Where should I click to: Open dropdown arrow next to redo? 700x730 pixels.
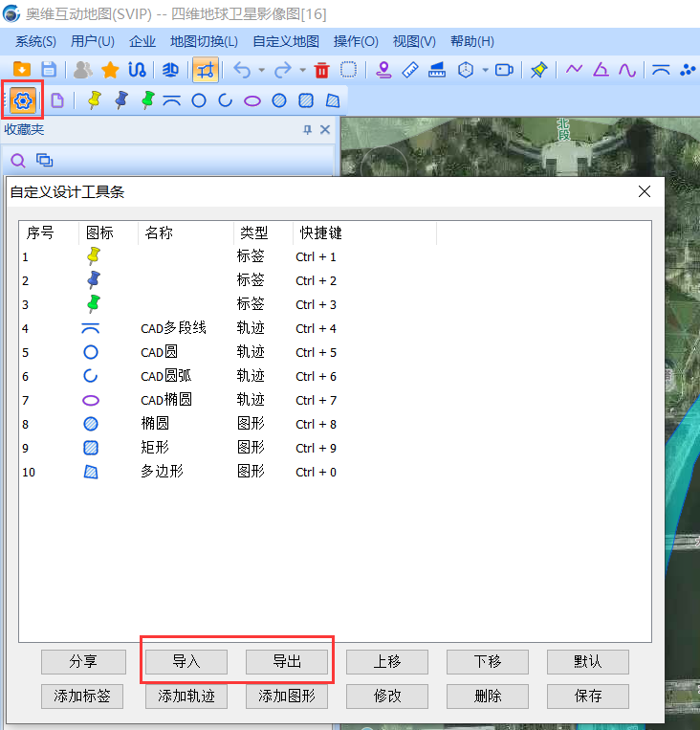pyautogui.click(x=302, y=70)
